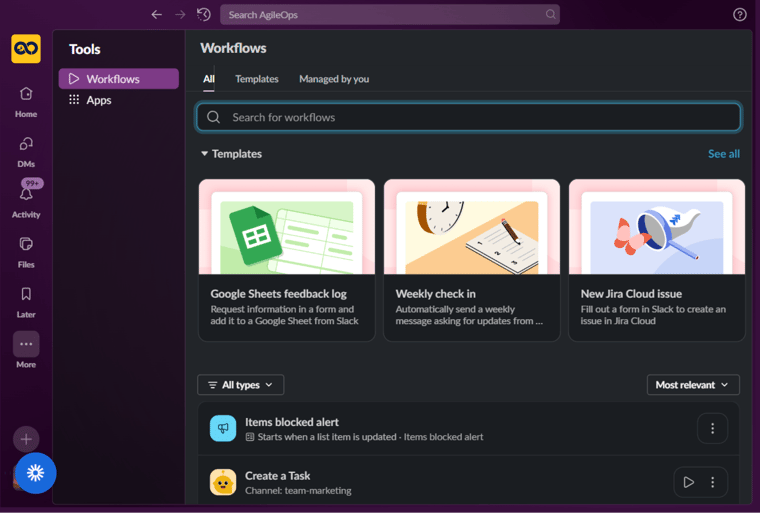Viewport: 760px width, 513px height.
Task: Open New Jira Cloud issue template
Action: 657,260
